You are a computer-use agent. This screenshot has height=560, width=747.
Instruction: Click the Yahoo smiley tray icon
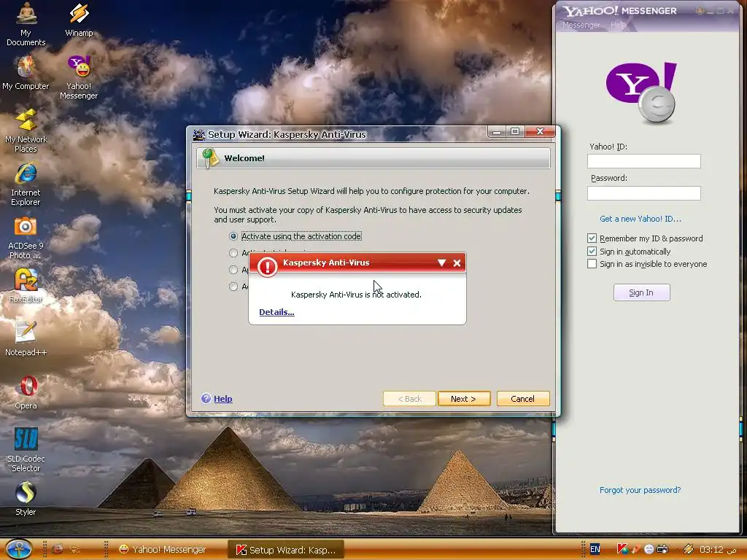coord(649,549)
